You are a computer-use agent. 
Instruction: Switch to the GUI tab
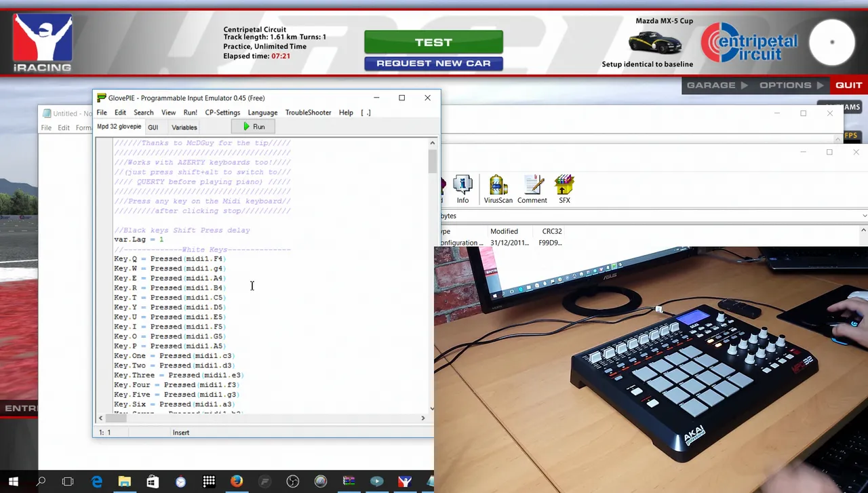(x=153, y=127)
